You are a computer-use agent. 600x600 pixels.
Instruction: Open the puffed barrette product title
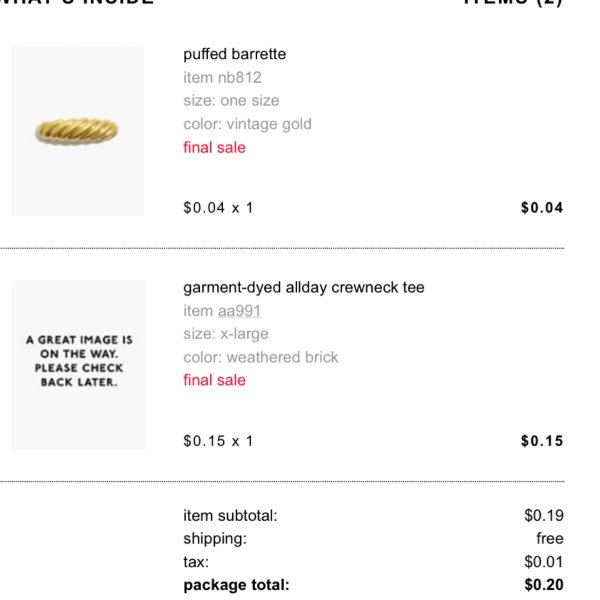click(x=235, y=54)
